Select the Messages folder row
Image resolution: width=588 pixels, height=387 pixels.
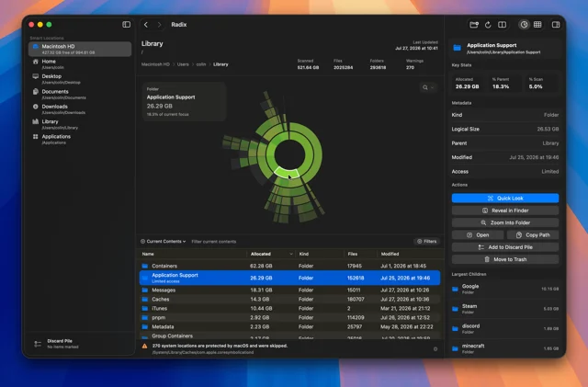pos(289,290)
